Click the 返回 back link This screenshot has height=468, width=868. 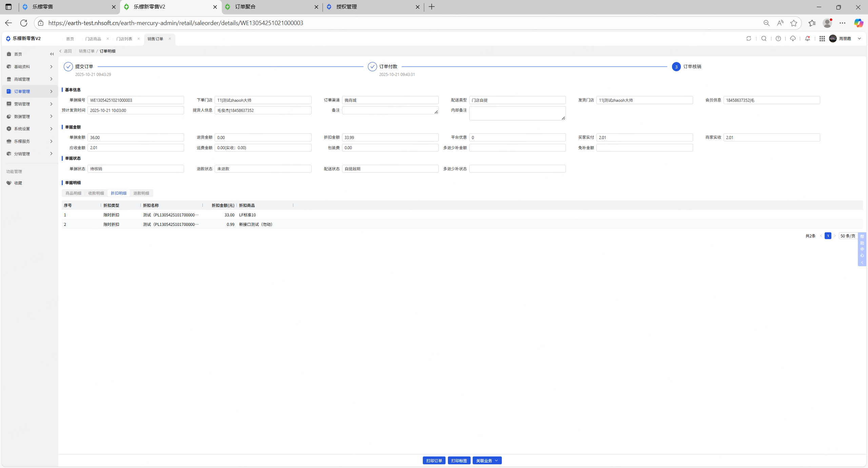tap(66, 51)
